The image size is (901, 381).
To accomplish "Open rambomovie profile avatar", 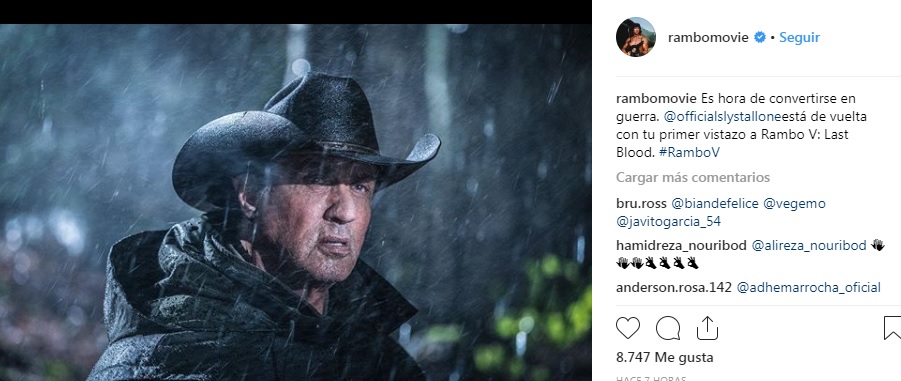I will coord(636,37).
